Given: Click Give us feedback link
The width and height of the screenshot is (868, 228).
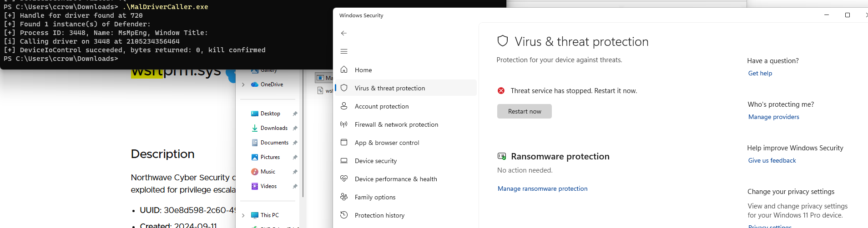Looking at the screenshot, I should coord(772,160).
